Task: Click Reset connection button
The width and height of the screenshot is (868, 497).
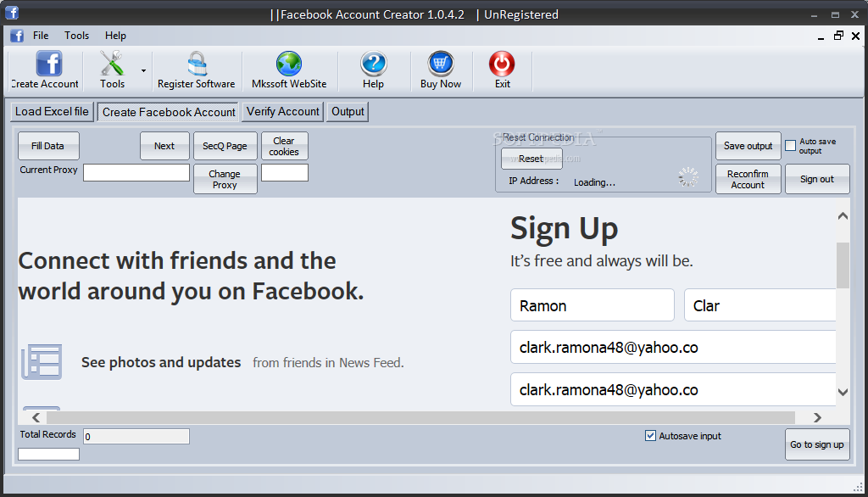Action: (x=531, y=159)
